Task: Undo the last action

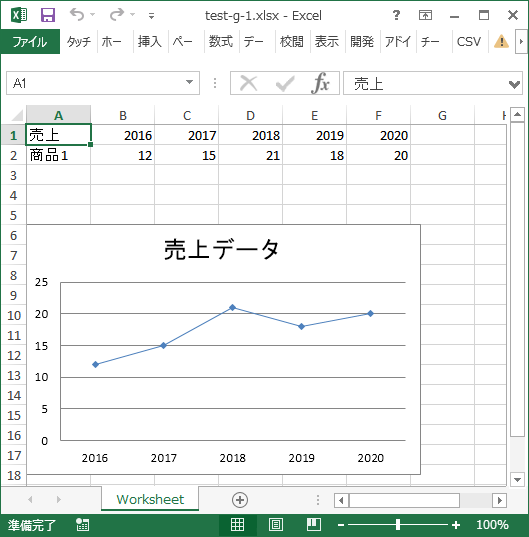Action: coord(77,15)
